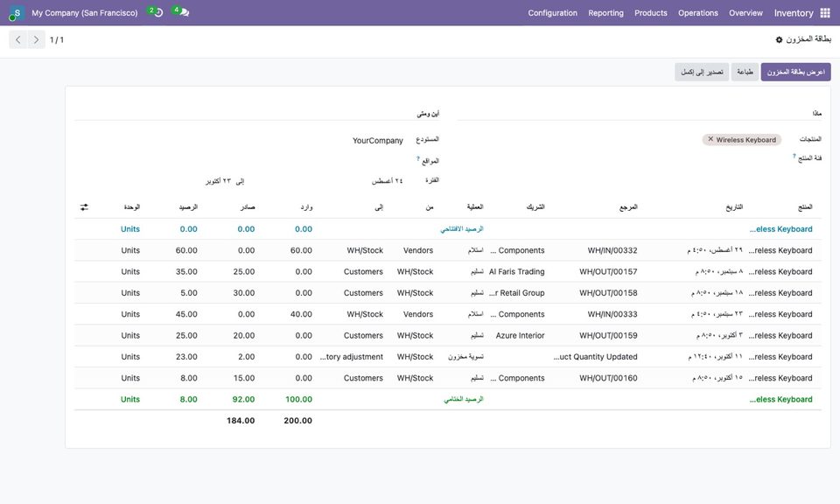
Task: Click the ...tory adjustment destination cell
Action: point(352,357)
